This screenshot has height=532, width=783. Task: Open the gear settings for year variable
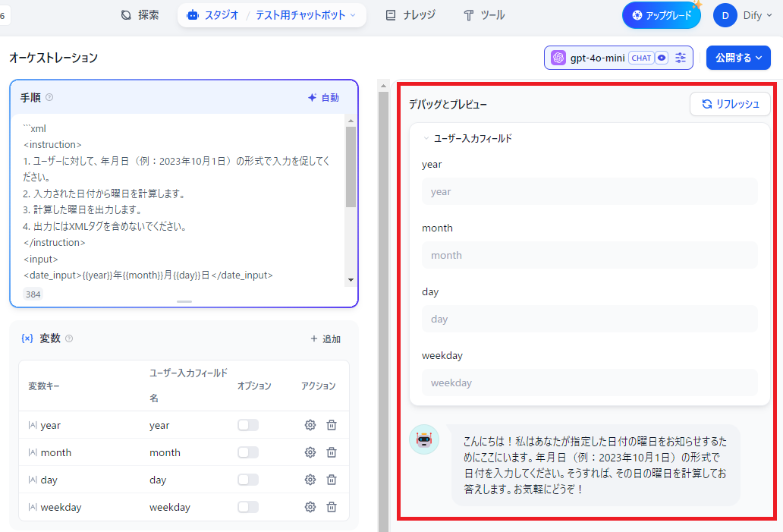point(310,425)
